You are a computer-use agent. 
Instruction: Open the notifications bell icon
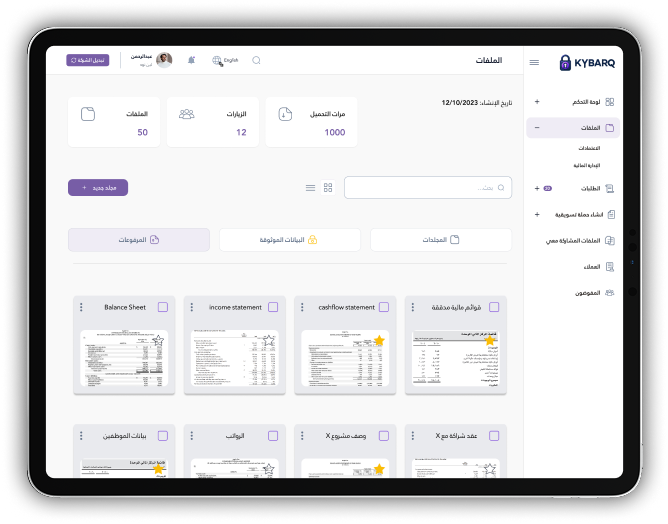[191, 60]
